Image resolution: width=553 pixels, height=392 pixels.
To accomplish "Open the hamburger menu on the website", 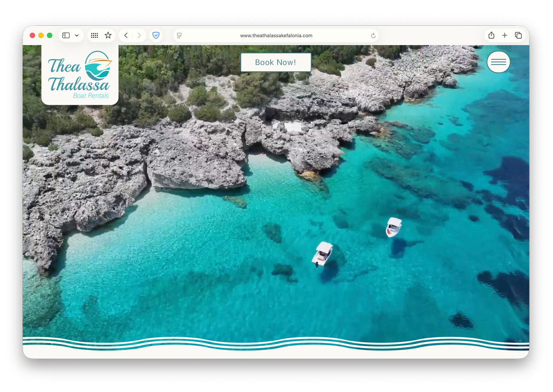I will pos(498,62).
